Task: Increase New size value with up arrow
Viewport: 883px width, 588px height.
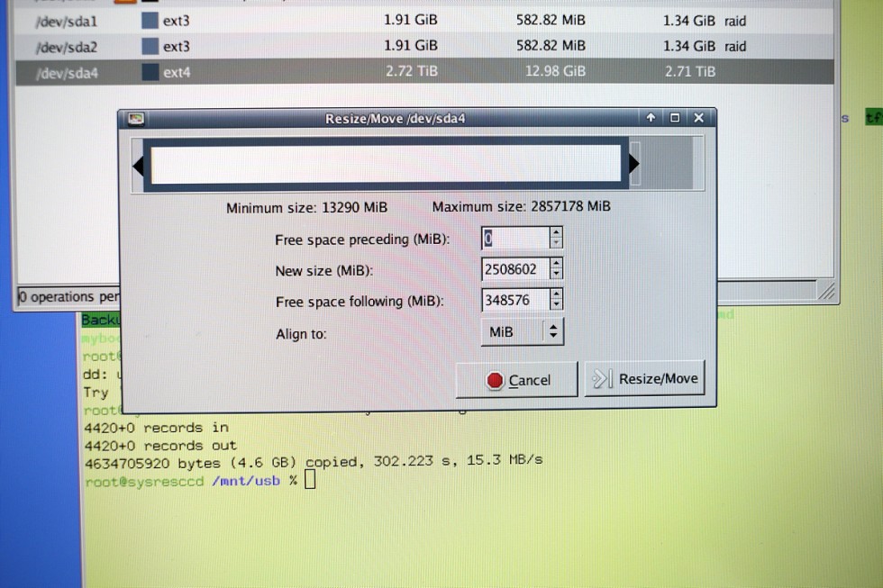Action: [x=556, y=264]
